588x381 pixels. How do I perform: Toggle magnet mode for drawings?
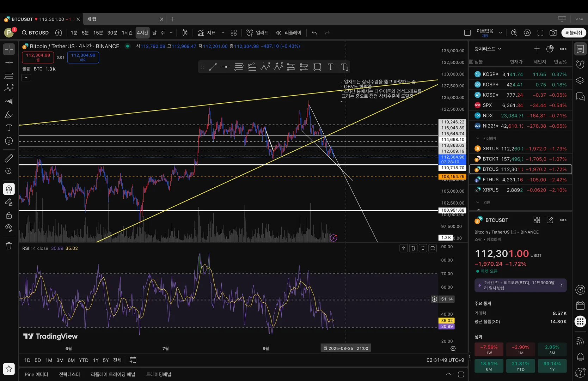9,189
